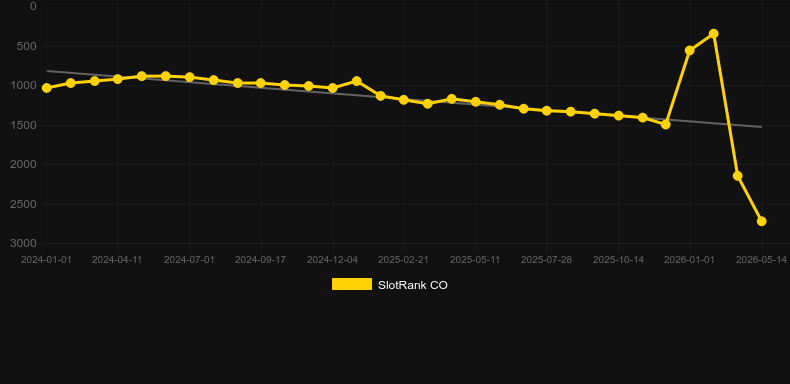Select the data point above 2025-02-21

[x=404, y=100]
